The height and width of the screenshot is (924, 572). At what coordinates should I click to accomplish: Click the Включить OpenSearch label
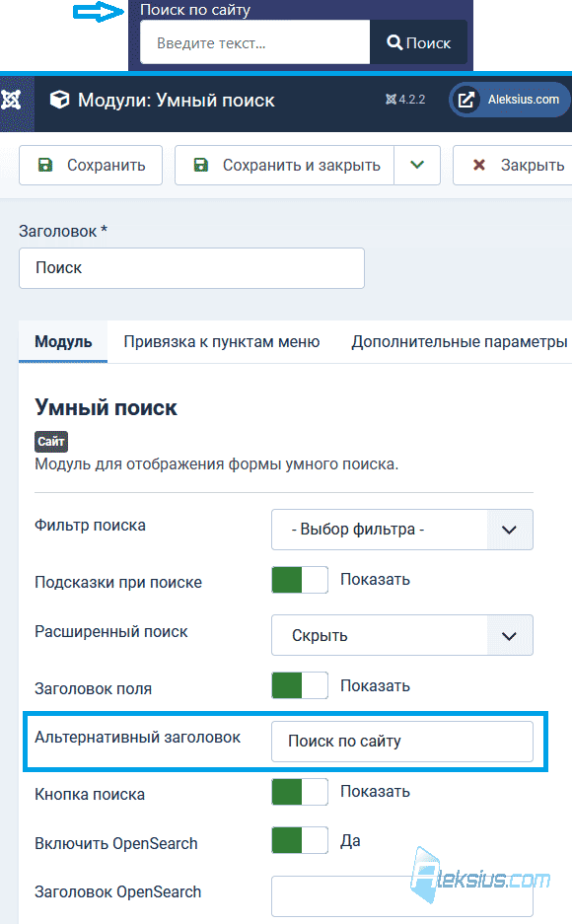tap(116, 843)
